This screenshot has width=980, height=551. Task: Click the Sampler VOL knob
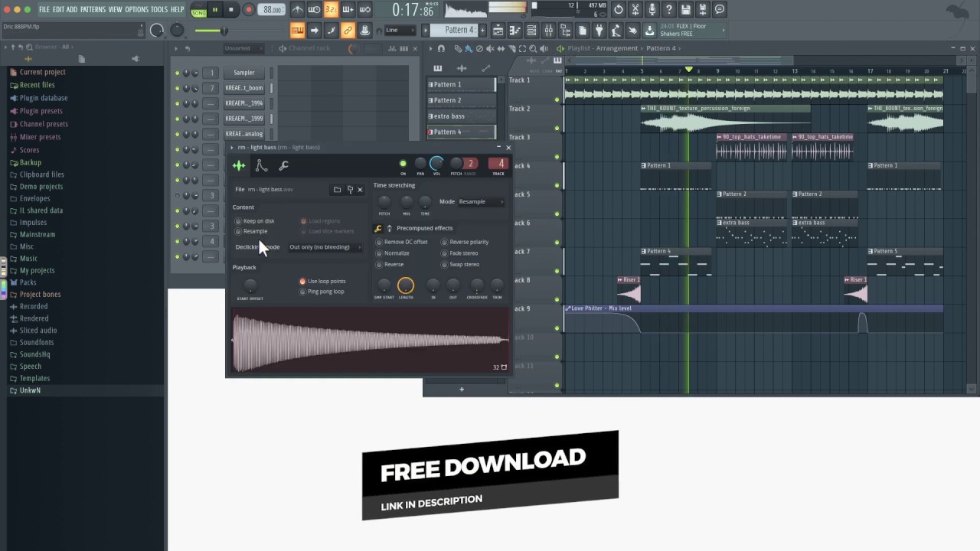click(436, 164)
